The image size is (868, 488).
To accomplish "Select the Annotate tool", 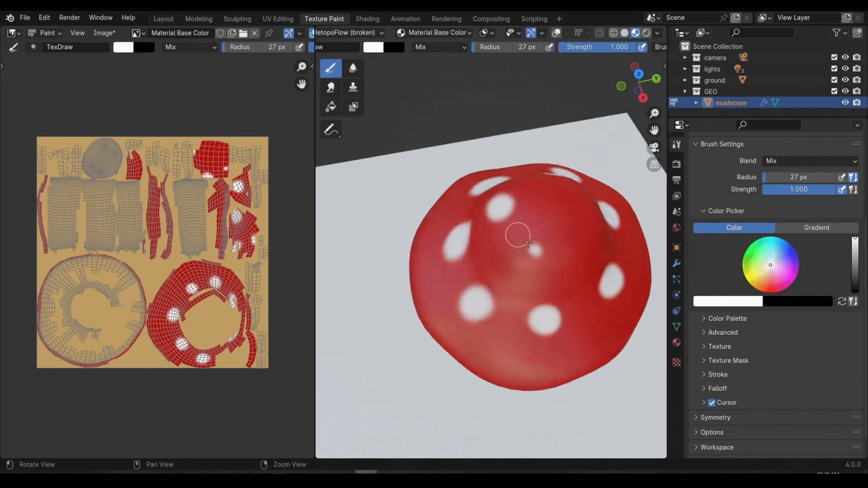I will click(x=331, y=129).
